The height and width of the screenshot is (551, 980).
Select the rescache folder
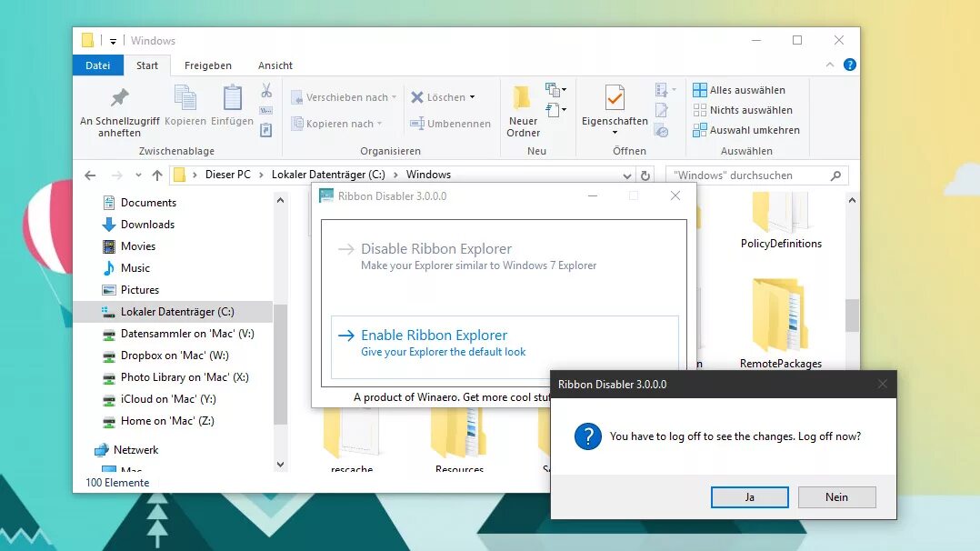point(352,442)
